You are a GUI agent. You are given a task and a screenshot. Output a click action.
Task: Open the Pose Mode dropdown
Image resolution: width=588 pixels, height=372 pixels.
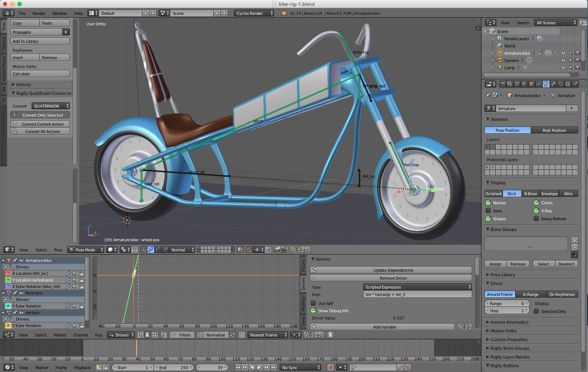pos(86,250)
